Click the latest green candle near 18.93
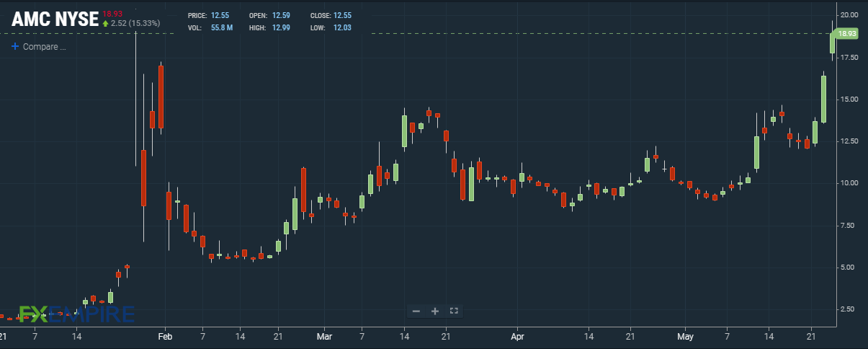 tap(832, 42)
